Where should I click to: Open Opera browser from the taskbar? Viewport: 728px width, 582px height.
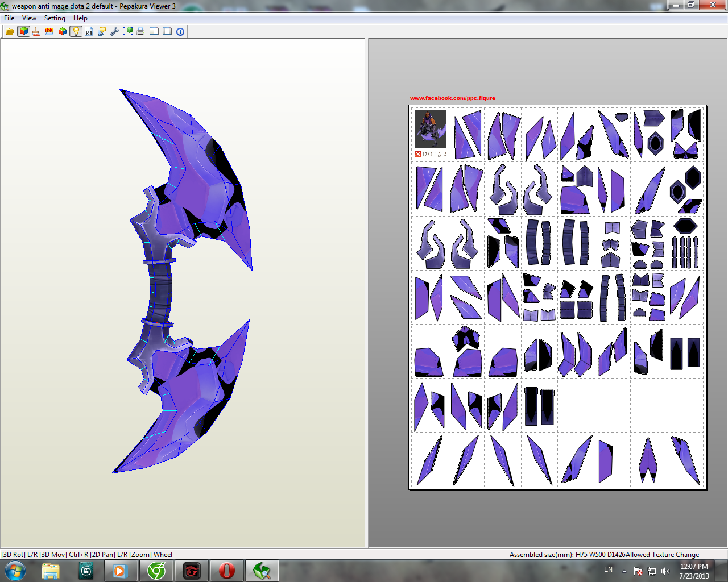click(x=227, y=571)
